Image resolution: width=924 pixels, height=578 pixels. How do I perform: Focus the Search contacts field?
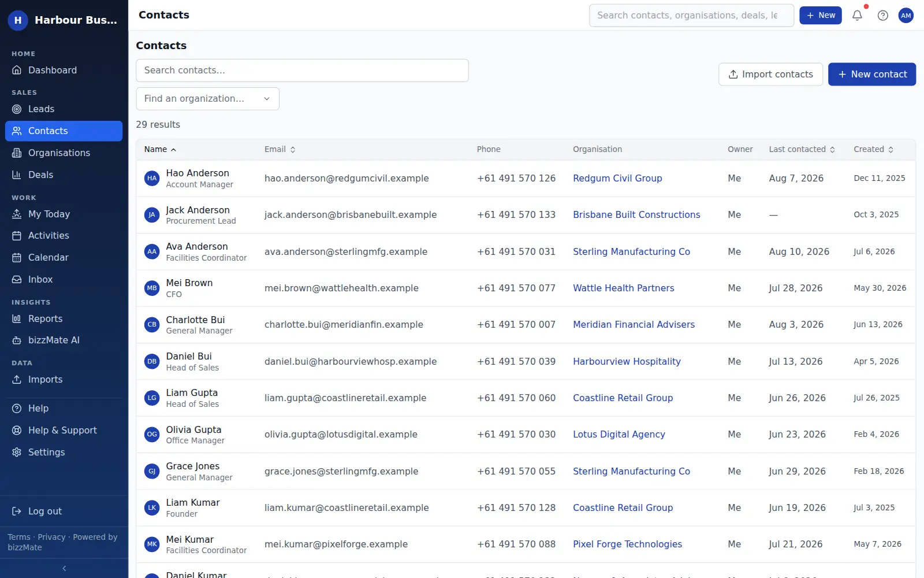[302, 71]
